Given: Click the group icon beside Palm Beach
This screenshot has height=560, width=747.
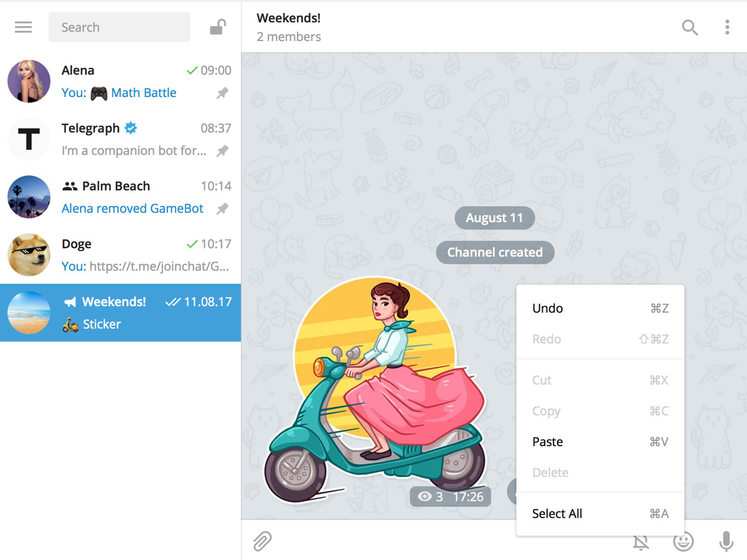Looking at the screenshot, I should [x=70, y=186].
